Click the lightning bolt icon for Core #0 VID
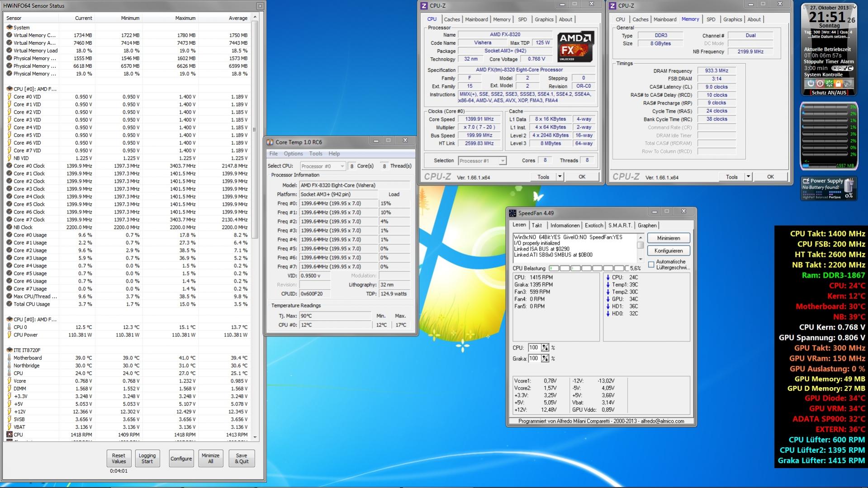Screen dimensions: 868x488 pyautogui.click(x=9, y=97)
